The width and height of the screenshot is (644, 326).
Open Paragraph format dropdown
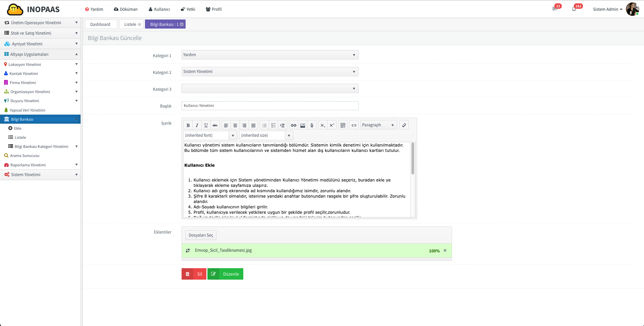pyautogui.click(x=379, y=125)
